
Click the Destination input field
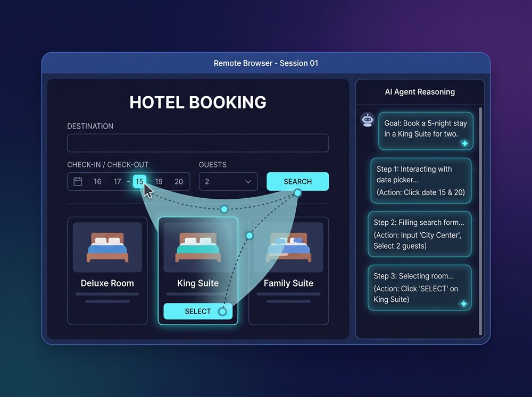198,143
